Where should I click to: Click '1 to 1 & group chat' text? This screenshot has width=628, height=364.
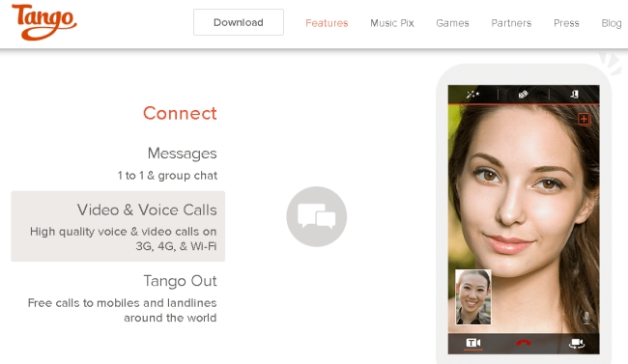(167, 176)
